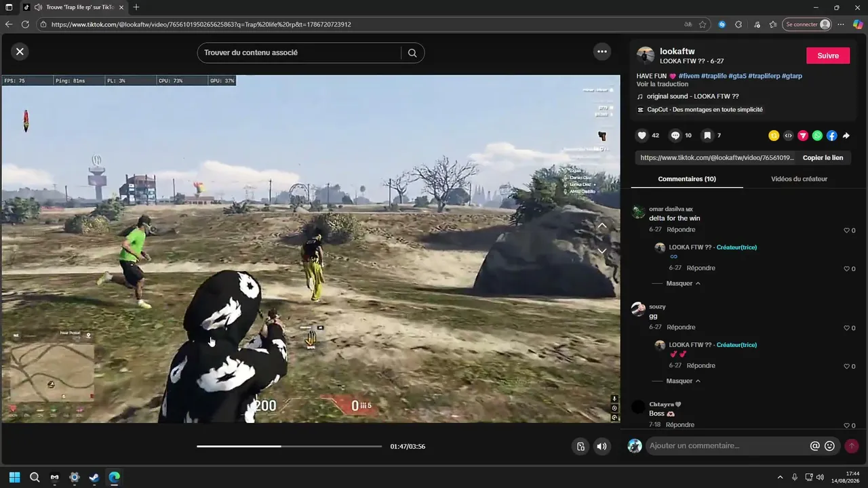Click the search magnifier in 'Trouver du contenu associé'
Viewport: 868px width, 488px height.
click(x=412, y=53)
